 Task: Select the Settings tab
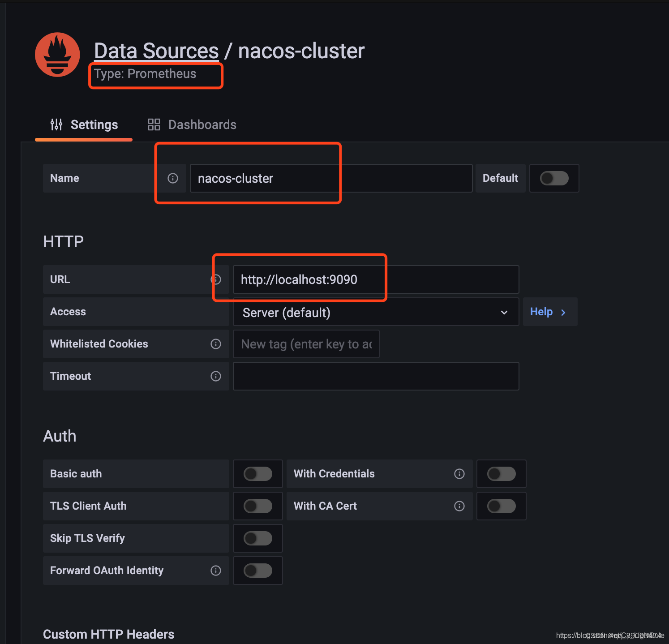click(94, 125)
